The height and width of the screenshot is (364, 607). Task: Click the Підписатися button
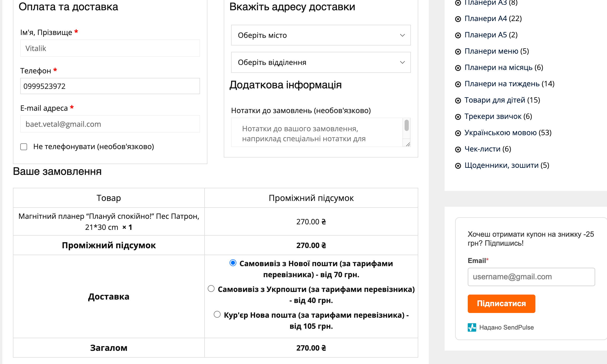[x=501, y=304]
